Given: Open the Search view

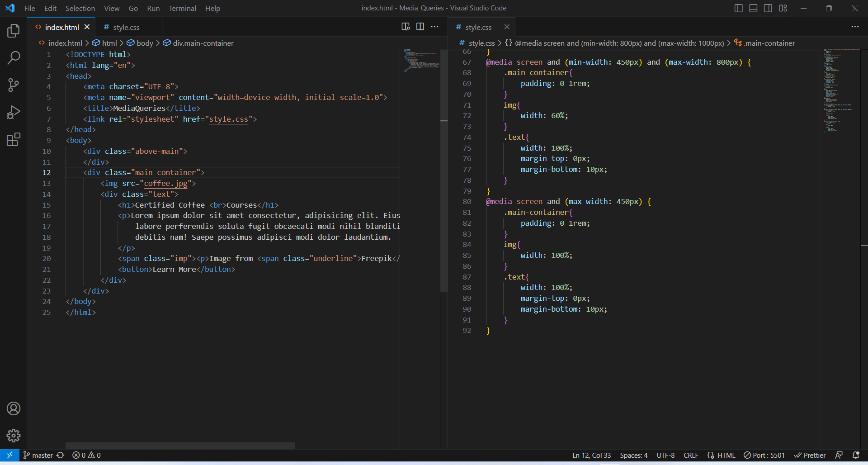Looking at the screenshot, I should pos(14,58).
